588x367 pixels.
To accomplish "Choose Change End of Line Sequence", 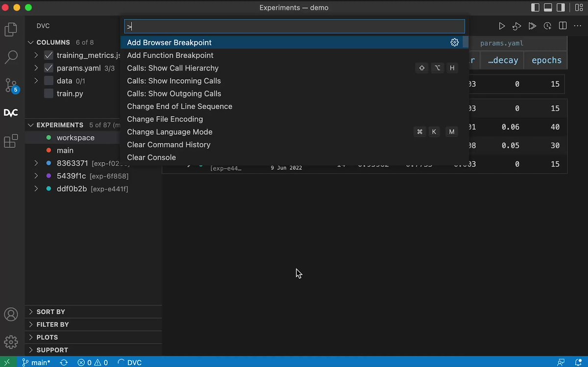I will pyautogui.click(x=294, y=106).
